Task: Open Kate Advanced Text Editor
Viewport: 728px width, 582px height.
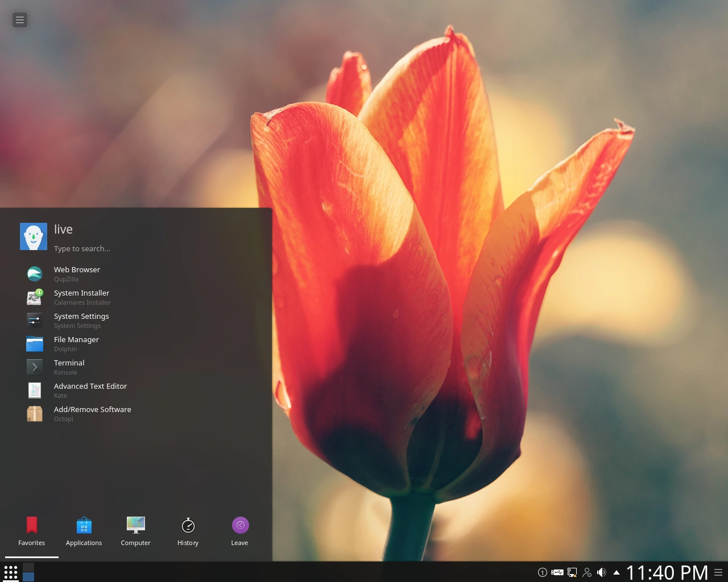Action: 90,390
